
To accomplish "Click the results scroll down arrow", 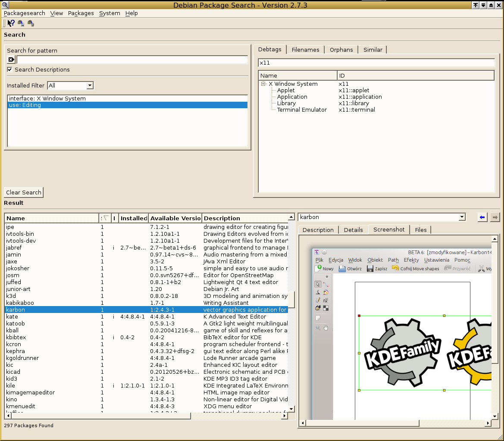I will tap(291, 409).
